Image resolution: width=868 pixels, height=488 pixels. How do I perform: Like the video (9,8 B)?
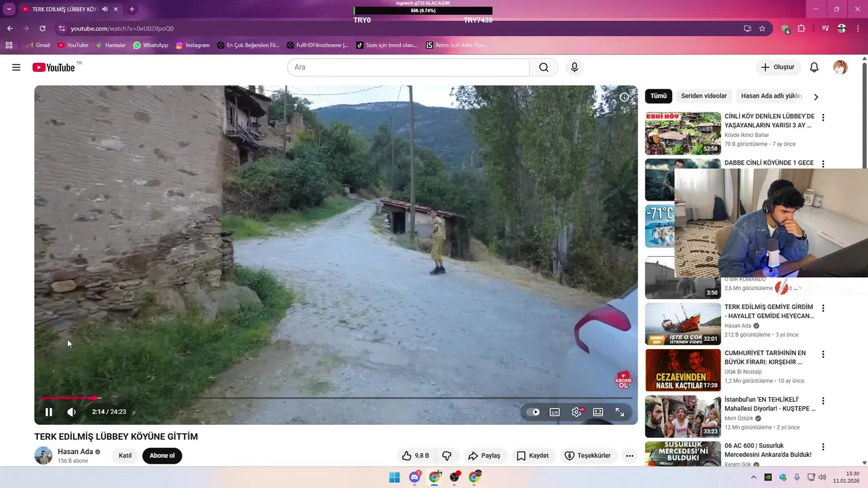(x=416, y=455)
